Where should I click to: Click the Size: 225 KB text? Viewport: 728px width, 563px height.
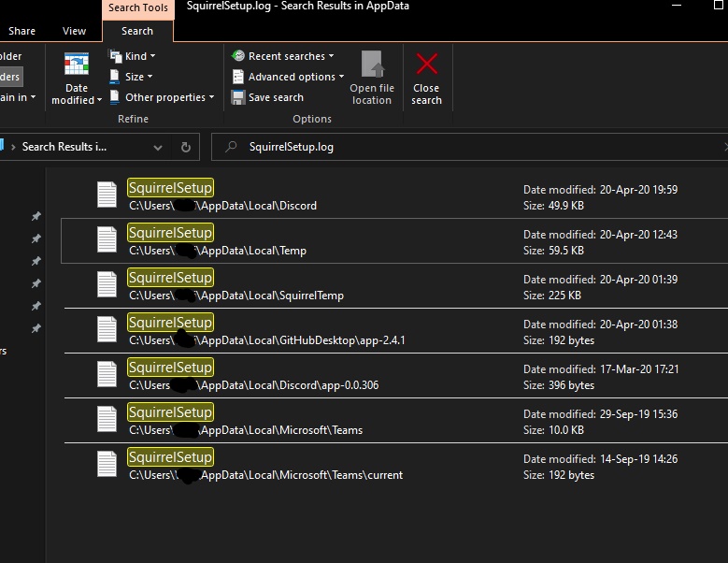(x=552, y=296)
